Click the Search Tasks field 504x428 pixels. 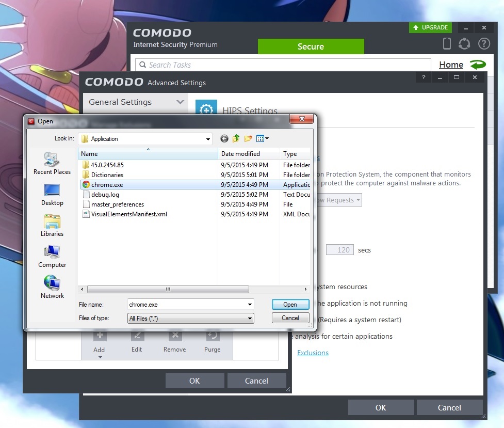[283, 65]
